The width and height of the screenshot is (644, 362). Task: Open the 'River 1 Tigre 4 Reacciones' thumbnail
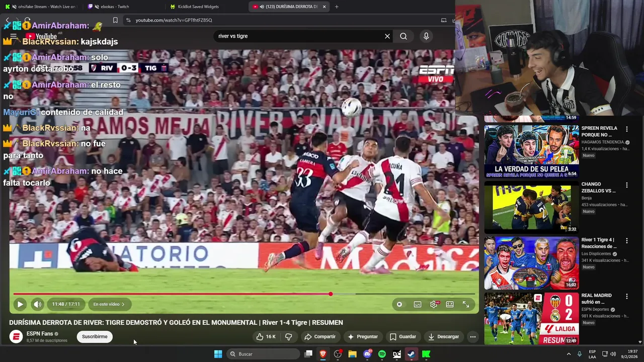point(531,263)
